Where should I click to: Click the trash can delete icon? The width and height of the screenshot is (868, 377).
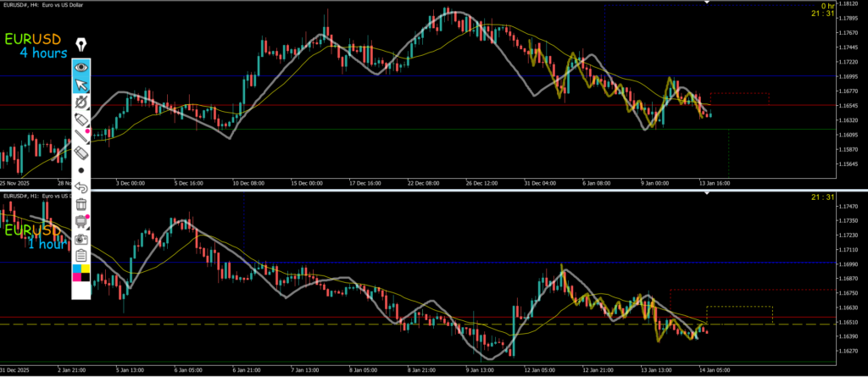tap(81, 204)
